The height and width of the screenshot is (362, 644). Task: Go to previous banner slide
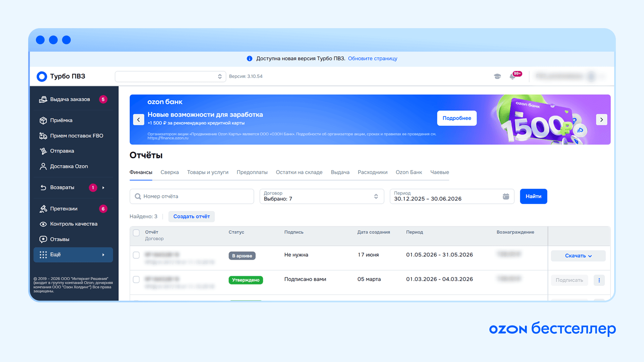tap(139, 120)
